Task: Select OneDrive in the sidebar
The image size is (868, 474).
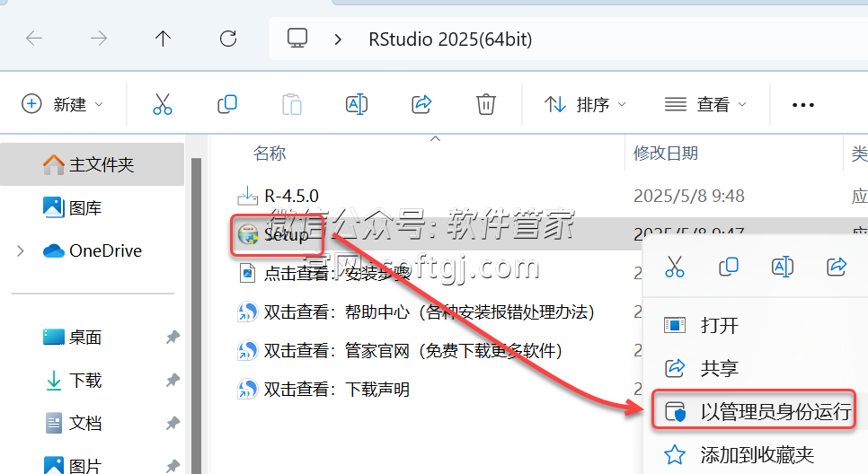Action: pos(92,250)
